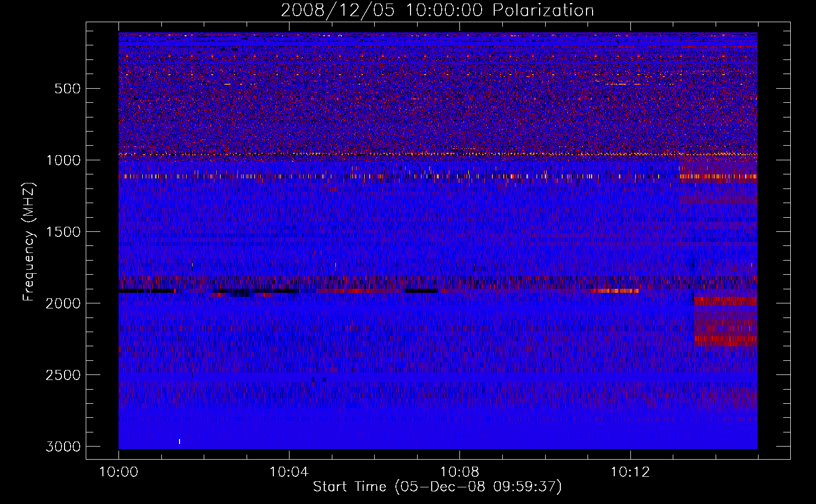Click the plot title '2008/12/05 10:00:00 Polarization'
The height and width of the screenshot is (504, 816).
[x=437, y=10]
